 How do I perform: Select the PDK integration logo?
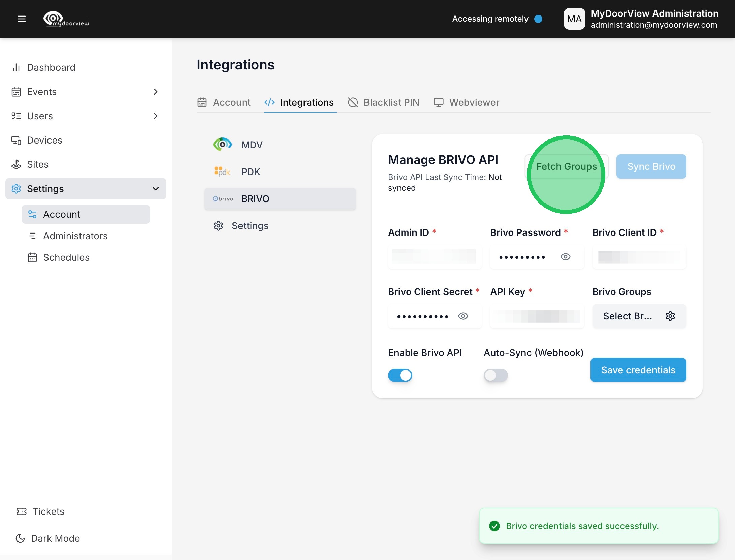coord(222,172)
